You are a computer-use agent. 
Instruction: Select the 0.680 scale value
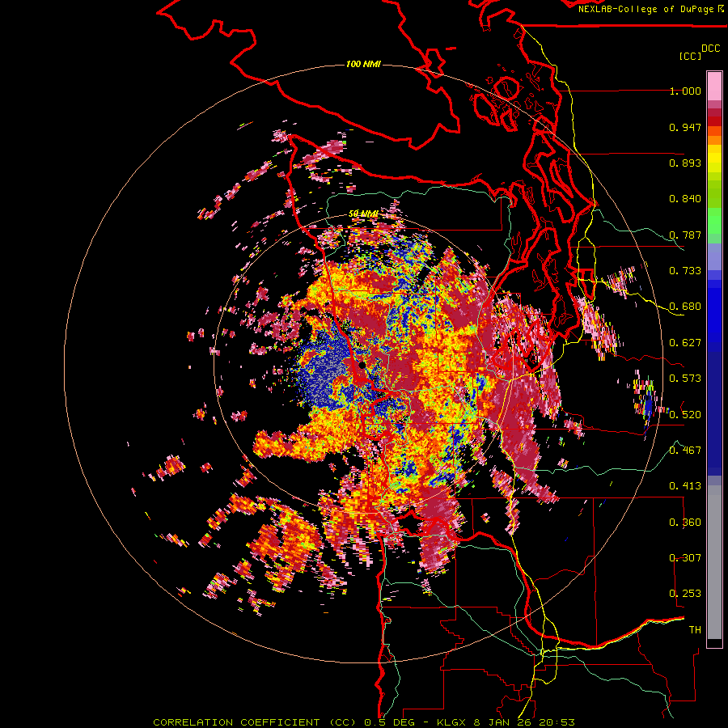pyautogui.click(x=685, y=307)
